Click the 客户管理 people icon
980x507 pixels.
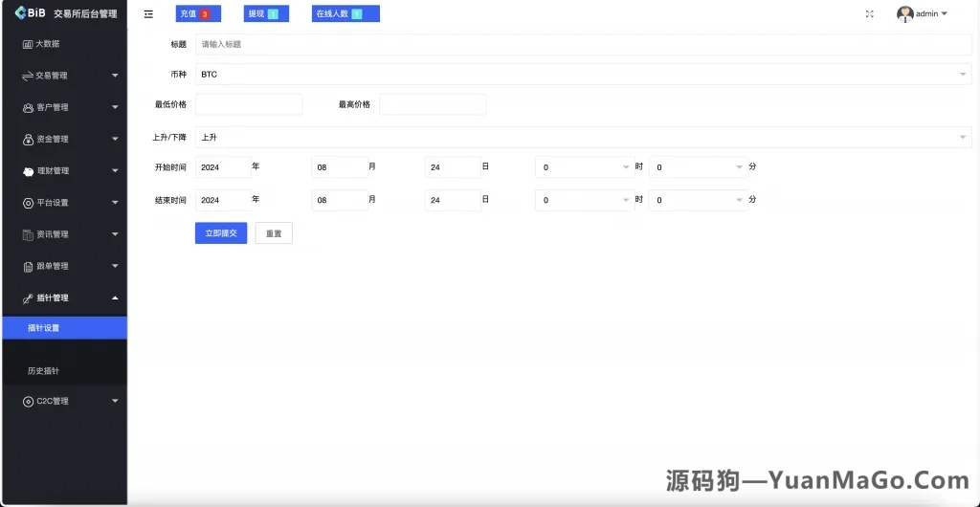click(x=28, y=108)
